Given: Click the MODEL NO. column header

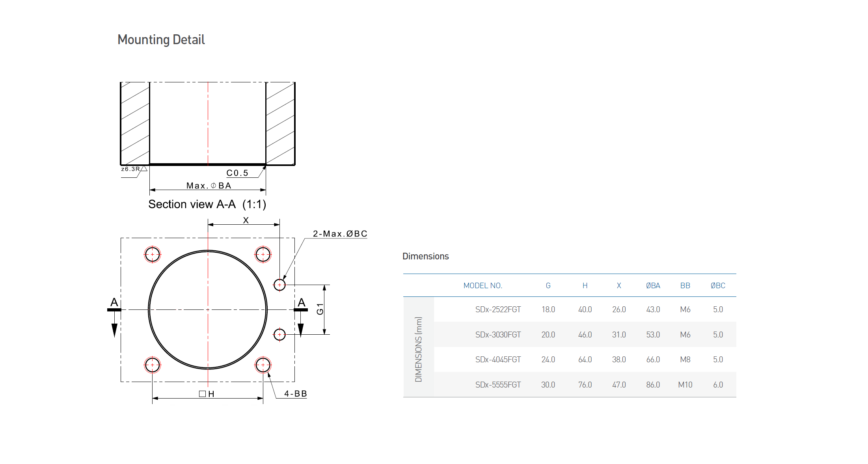Looking at the screenshot, I should coord(482,285).
